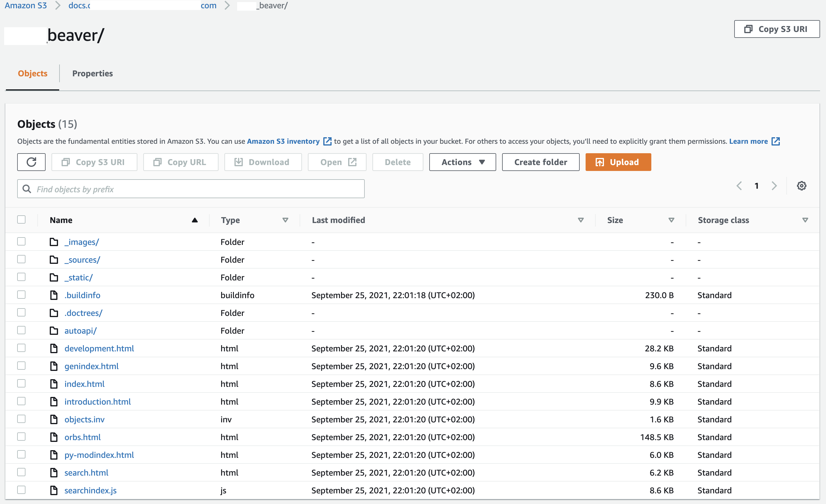This screenshot has width=826, height=504.
Task: Open the _static/ folder link
Action: pos(78,277)
